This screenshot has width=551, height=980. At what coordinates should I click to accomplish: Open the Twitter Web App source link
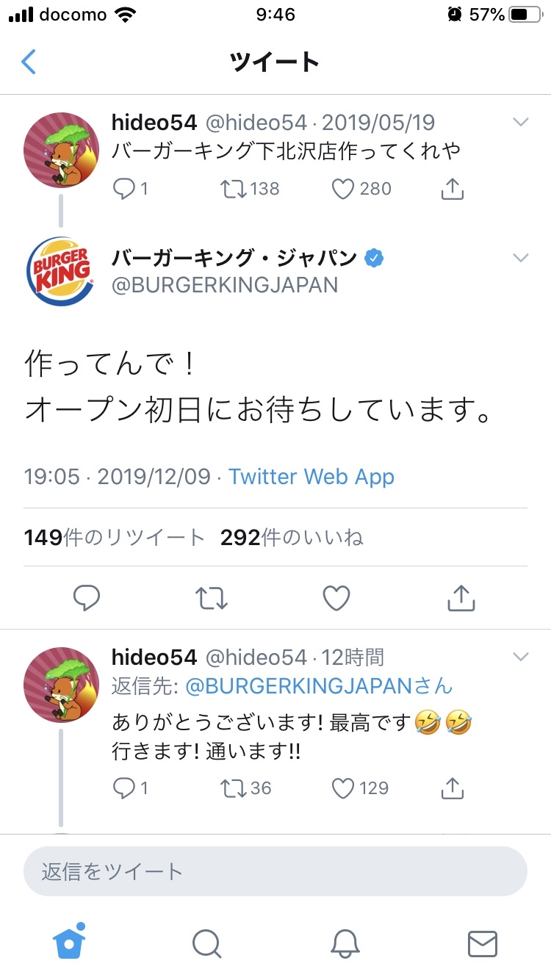(311, 477)
